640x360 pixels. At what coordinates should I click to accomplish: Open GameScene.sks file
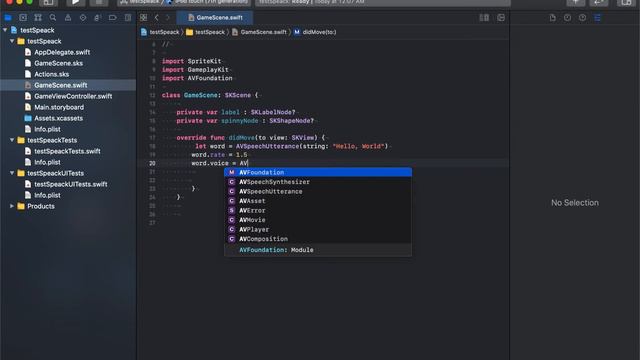click(x=58, y=63)
